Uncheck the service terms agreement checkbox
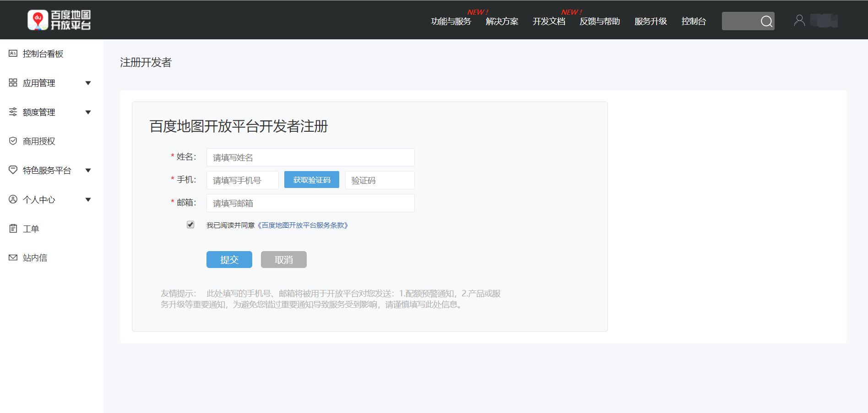This screenshot has width=868, height=413. click(x=190, y=225)
